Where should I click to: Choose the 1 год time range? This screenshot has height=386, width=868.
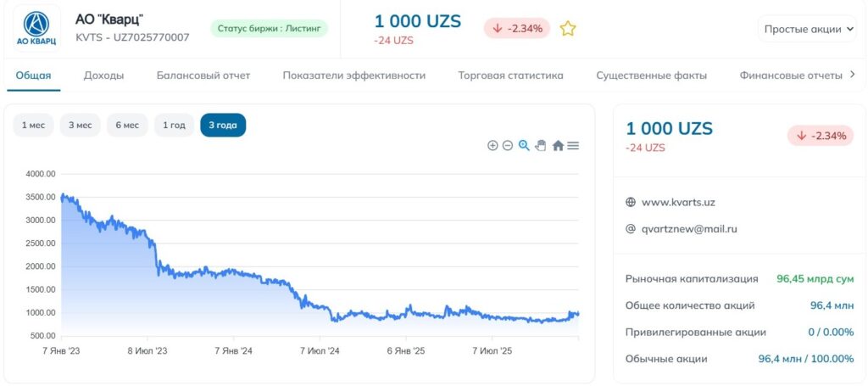pyautogui.click(x=174, y=126)
